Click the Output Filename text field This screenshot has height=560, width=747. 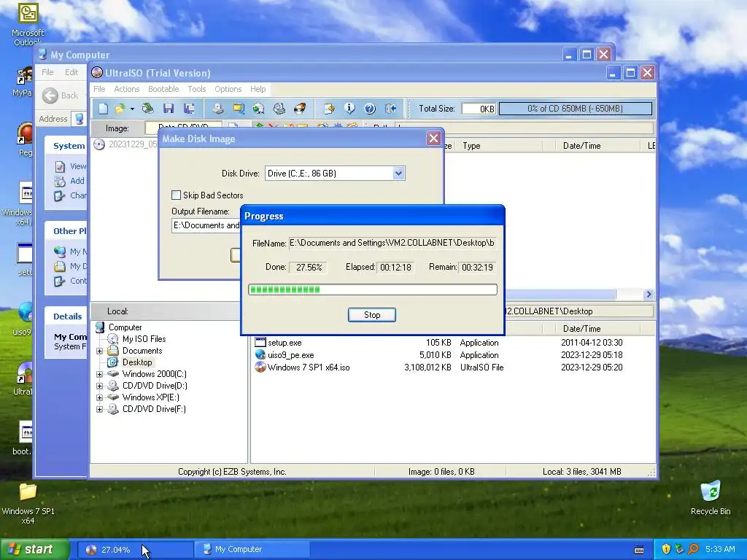[x=206, y=225]
